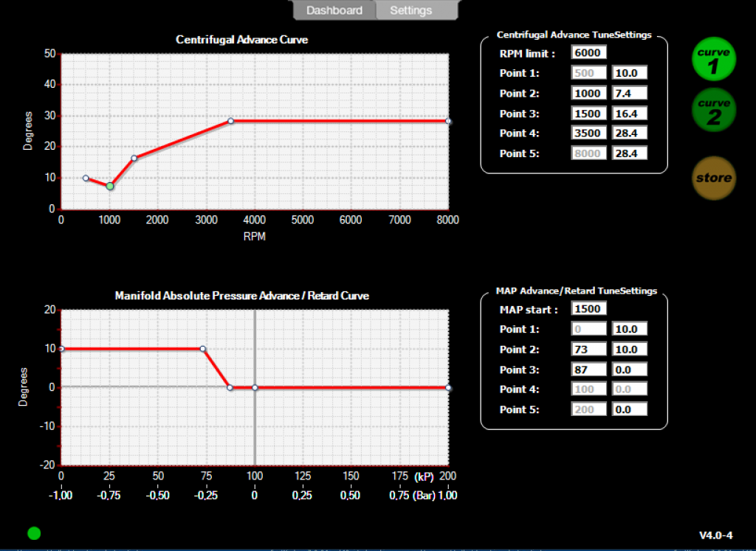
Task: Edit the MAP Point 2 pressure field
Action: point(588,349)
